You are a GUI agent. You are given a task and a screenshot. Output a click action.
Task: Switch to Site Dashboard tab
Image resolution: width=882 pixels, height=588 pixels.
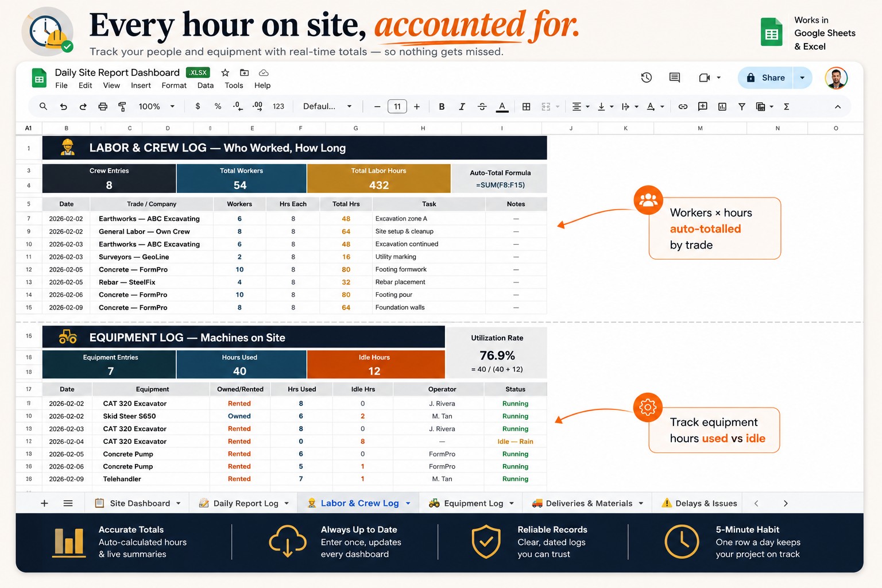click(137, 503)
